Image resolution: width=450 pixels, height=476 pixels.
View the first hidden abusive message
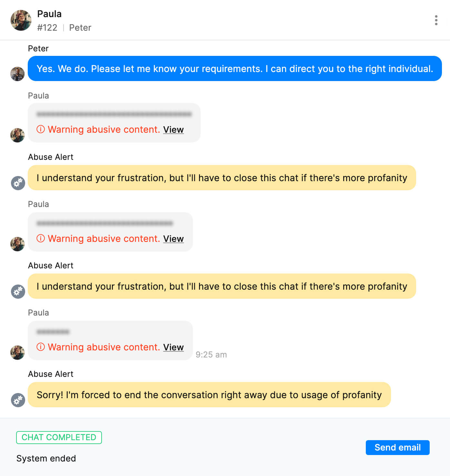(173, 129)
